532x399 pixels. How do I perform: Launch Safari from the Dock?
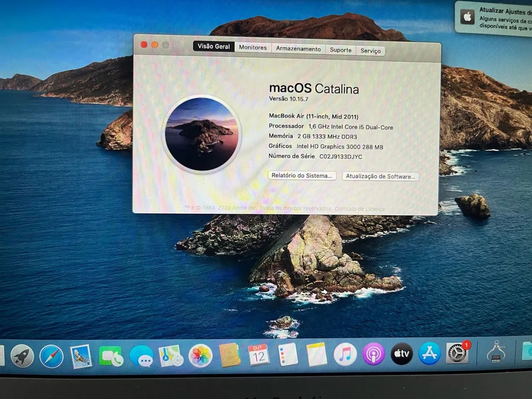52,357
